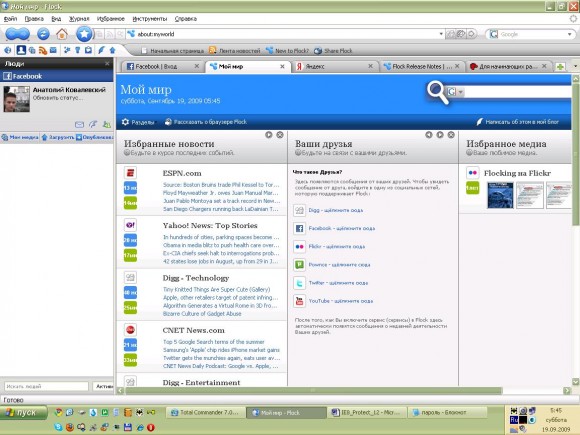This screenshot has width=580, height=435.
Task: Open the Web Clipboard icon
Action: pyautogui.click(x=88, y=50)
